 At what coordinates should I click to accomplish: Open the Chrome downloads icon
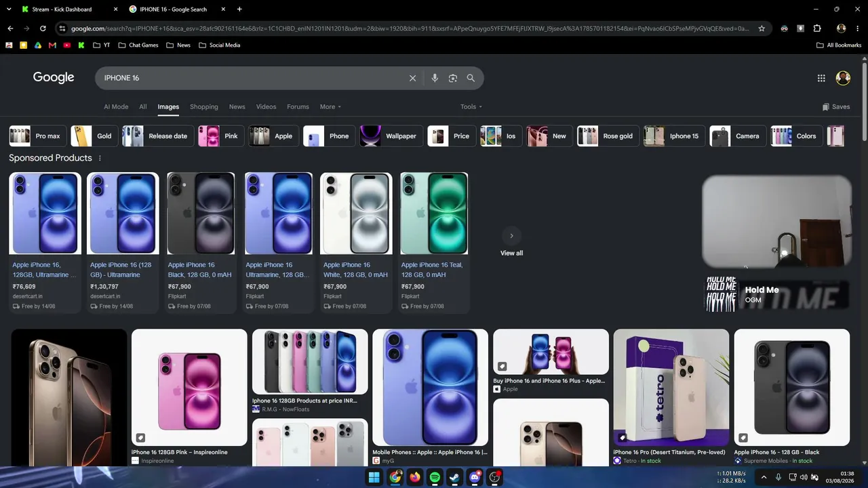point(801,28)
